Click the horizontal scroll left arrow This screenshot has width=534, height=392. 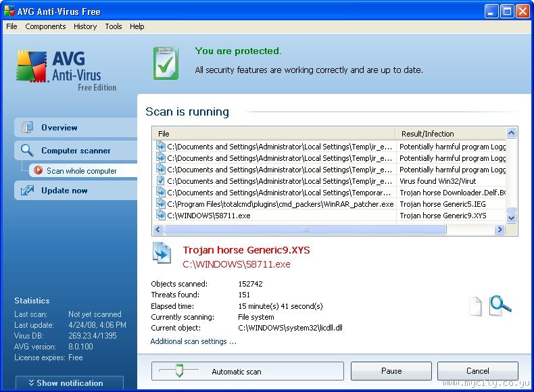pos(158,230)
